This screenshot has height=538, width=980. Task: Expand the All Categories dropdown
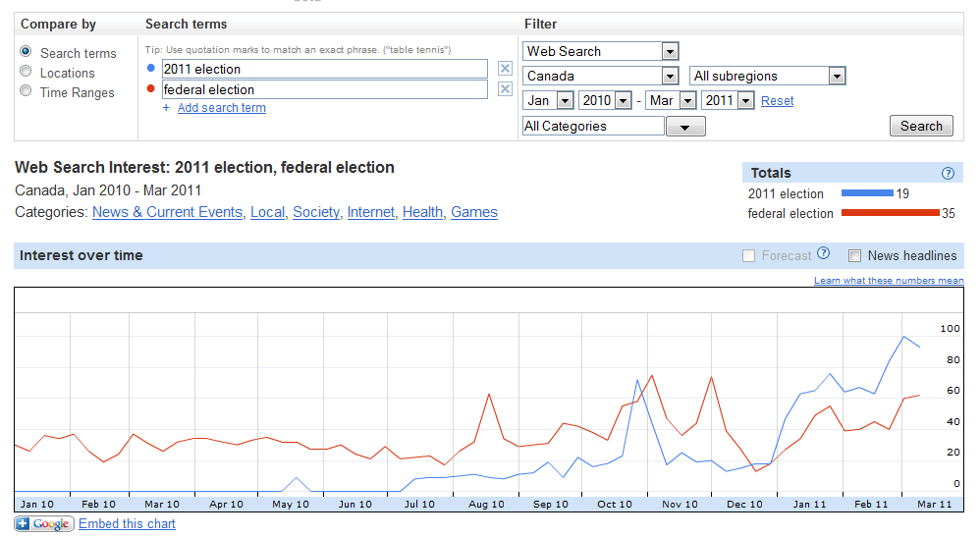pos(614,127)
